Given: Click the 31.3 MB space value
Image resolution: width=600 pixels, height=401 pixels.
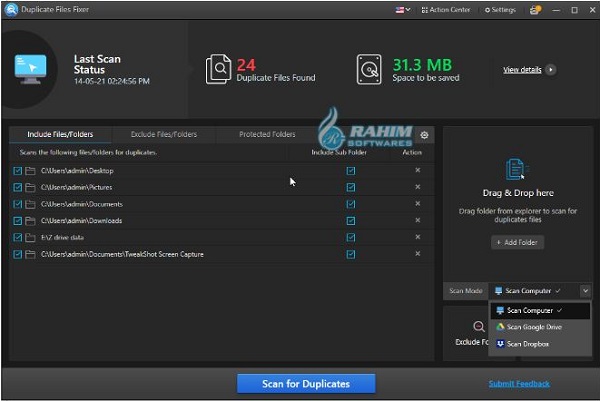Looking at the screenshot, I should pos(422,65).
